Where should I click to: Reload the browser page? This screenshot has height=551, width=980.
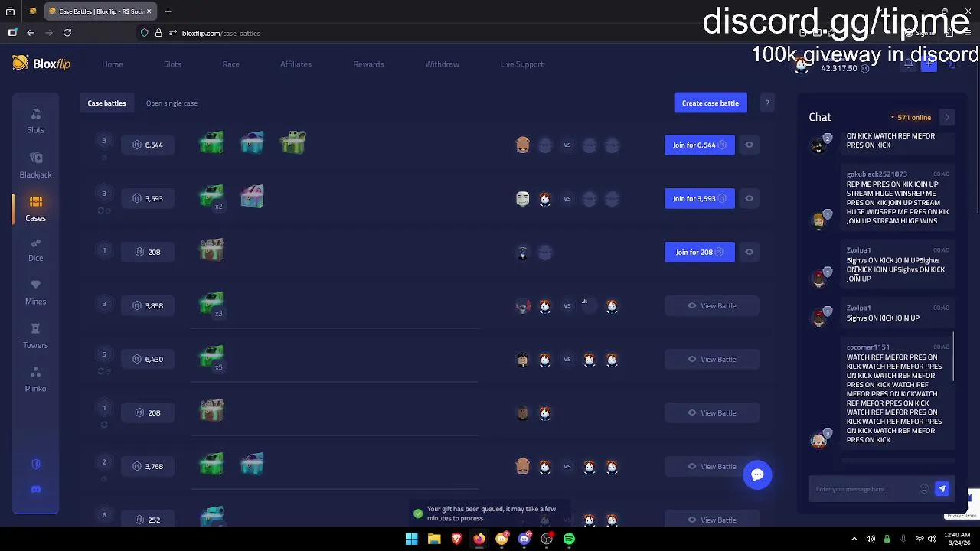[67, 33]
